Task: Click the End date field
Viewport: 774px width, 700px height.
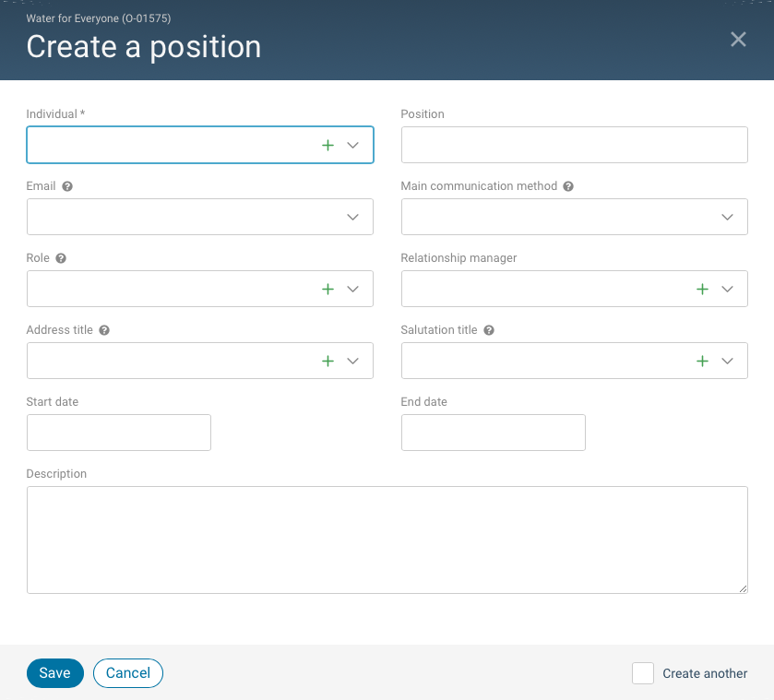Action: [x=493, y=433]
